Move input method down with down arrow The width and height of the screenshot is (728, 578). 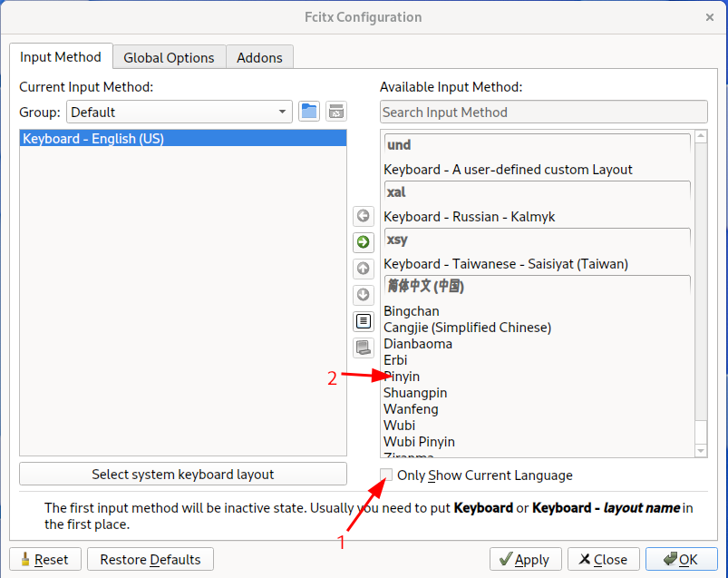[x=364, y=295]
